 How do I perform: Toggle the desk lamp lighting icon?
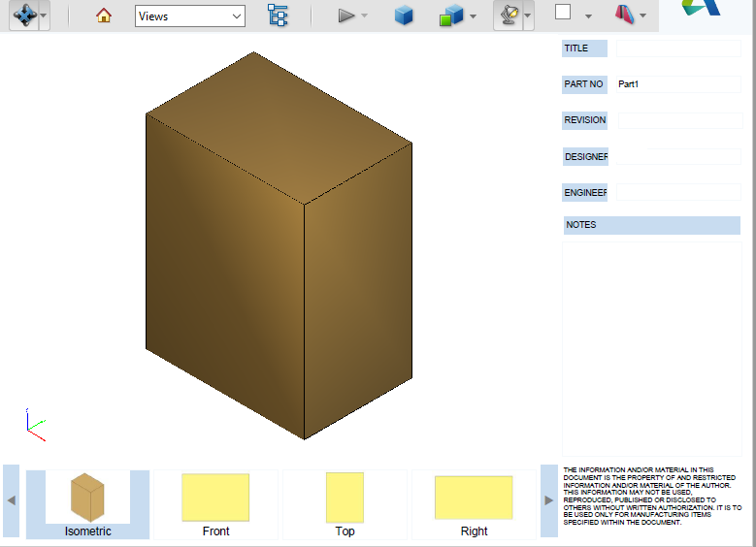pyautogui.click(x=509, y=16)
